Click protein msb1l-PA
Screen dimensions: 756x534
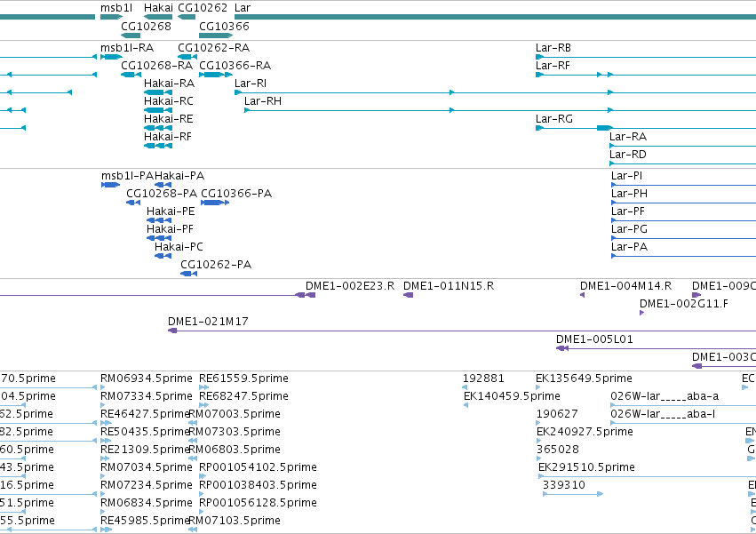127,176
